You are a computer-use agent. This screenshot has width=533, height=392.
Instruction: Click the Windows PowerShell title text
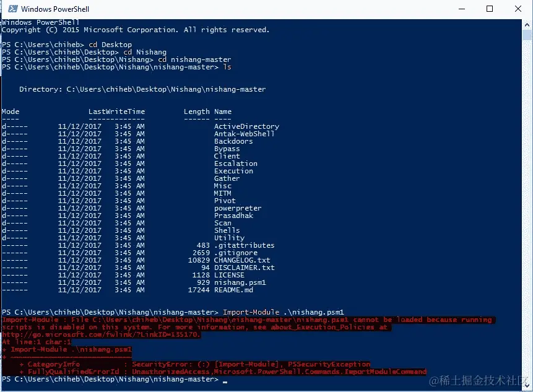[55, 9]
